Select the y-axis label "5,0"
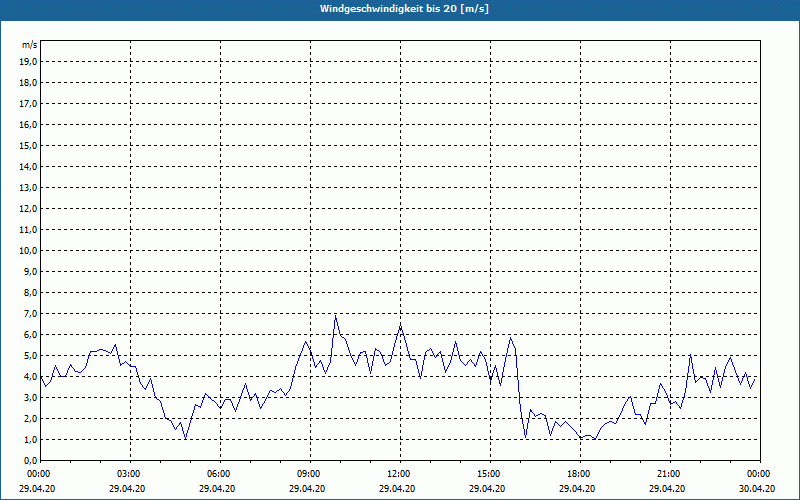800x500 pixels. 31,356
